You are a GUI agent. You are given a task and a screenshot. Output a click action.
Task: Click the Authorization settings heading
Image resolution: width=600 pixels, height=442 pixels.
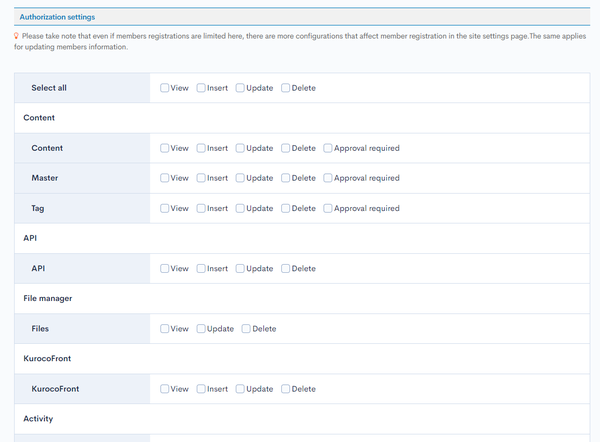coord(57,17)
